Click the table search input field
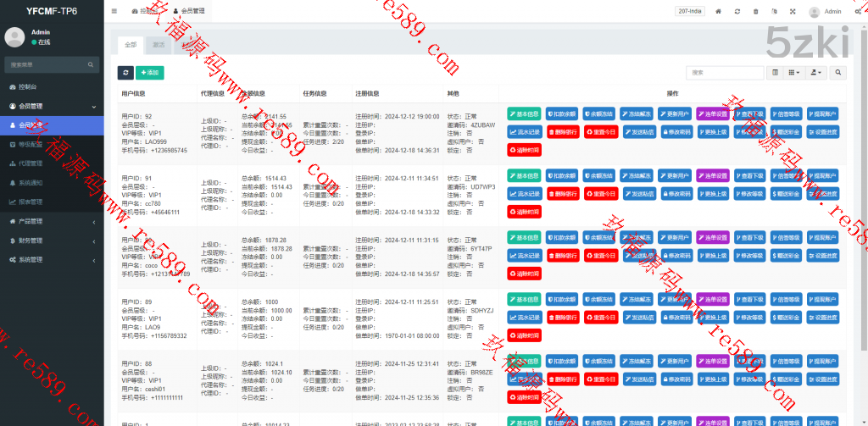Image resolution: width=868 pixels, height=426 pixels. [x=726, y=73]
